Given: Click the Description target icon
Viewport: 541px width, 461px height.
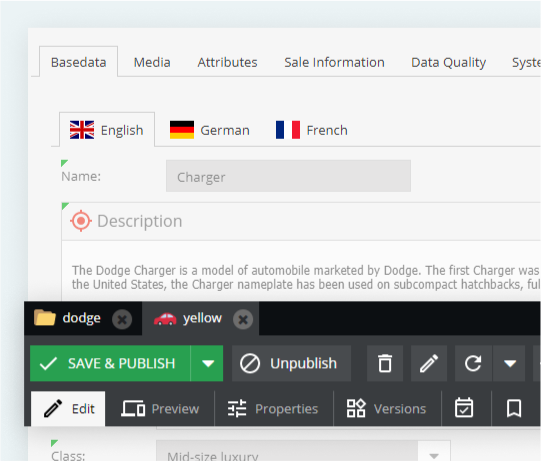Looking at the screenshot, I should [81, 221].
